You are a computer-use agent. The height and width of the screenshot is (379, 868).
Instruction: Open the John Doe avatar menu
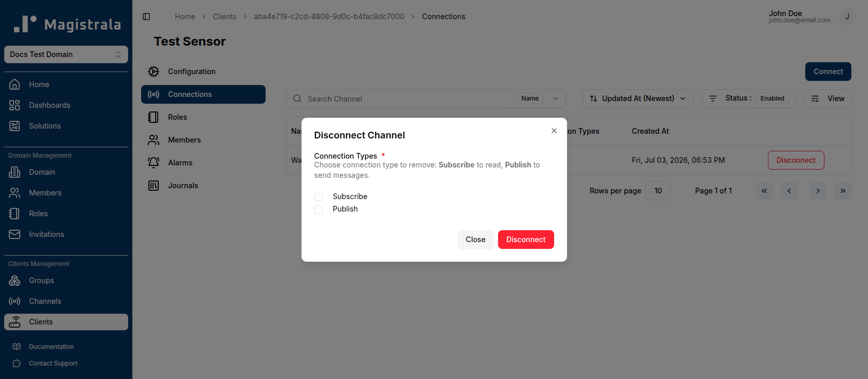(847, 17)
